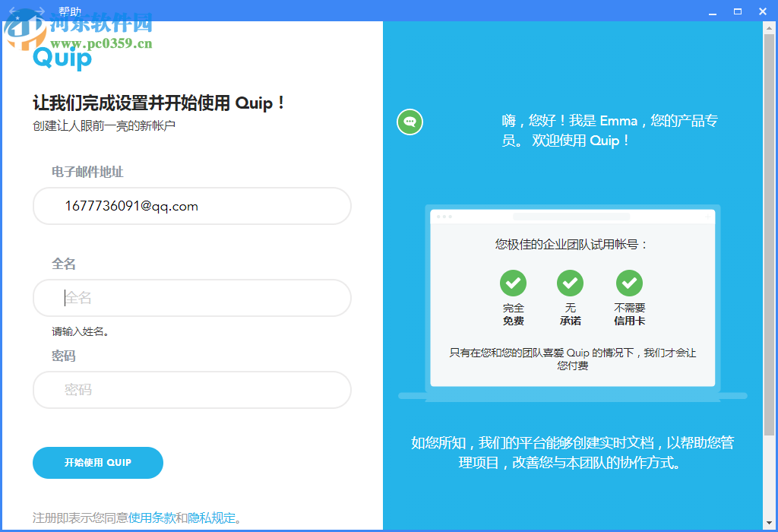Click the green checkmark above 无承诺

pyautogui.click(x=571, y=282)
